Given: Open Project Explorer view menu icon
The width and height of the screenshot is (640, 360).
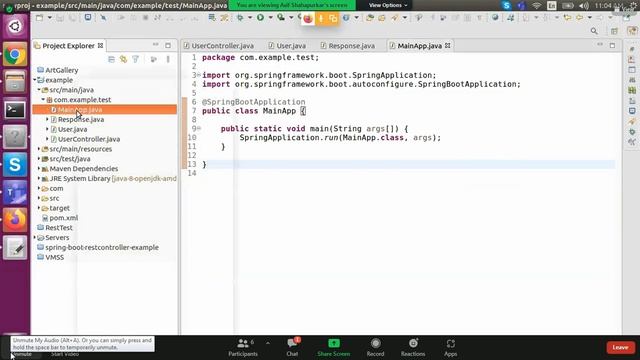Looking at the screenshot, I should pos(168,60).
